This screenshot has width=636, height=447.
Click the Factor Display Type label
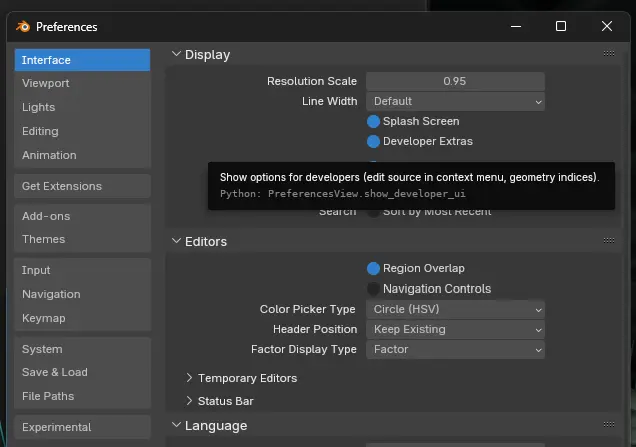tap(303, 350)
